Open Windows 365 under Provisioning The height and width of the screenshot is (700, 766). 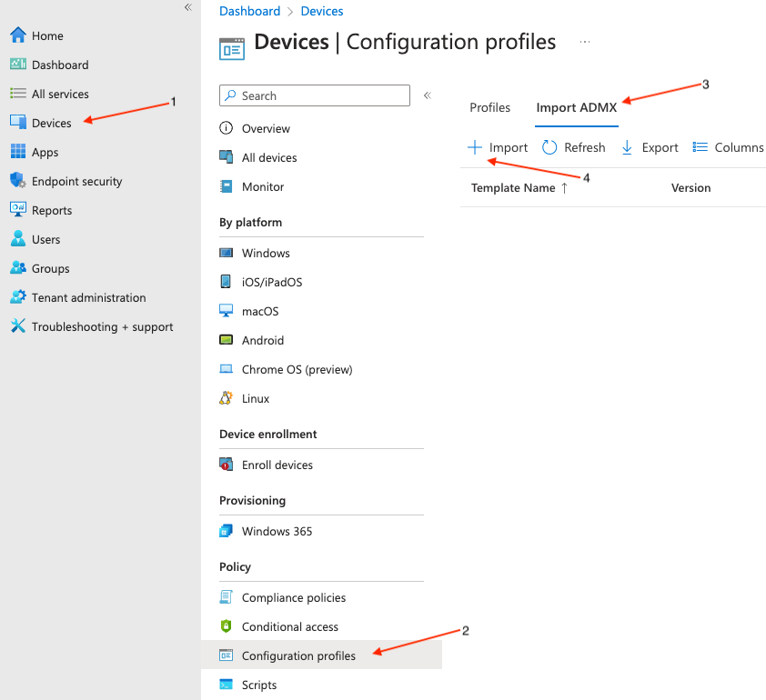[277, 531]
